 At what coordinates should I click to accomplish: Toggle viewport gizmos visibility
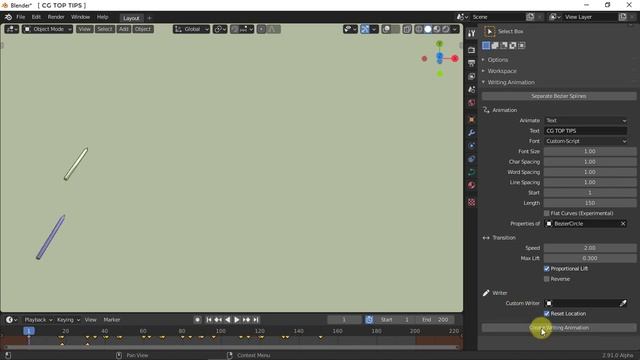coord(365,29)
